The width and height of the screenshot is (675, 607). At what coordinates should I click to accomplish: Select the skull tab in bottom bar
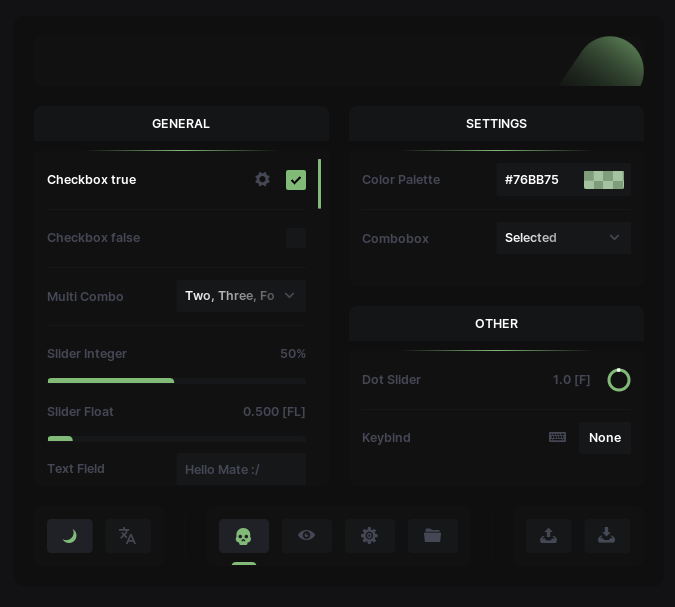pyautogui.click(x=244, y=536)
